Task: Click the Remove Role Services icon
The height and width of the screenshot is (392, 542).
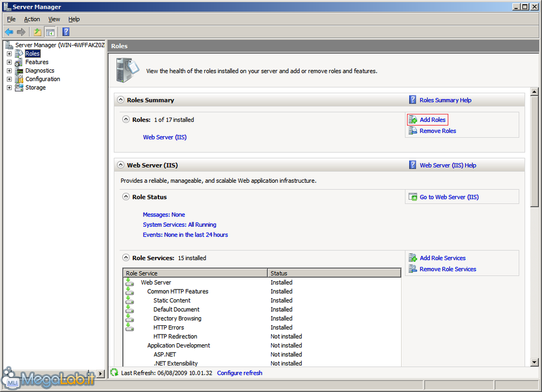Action: coord(412,269)
